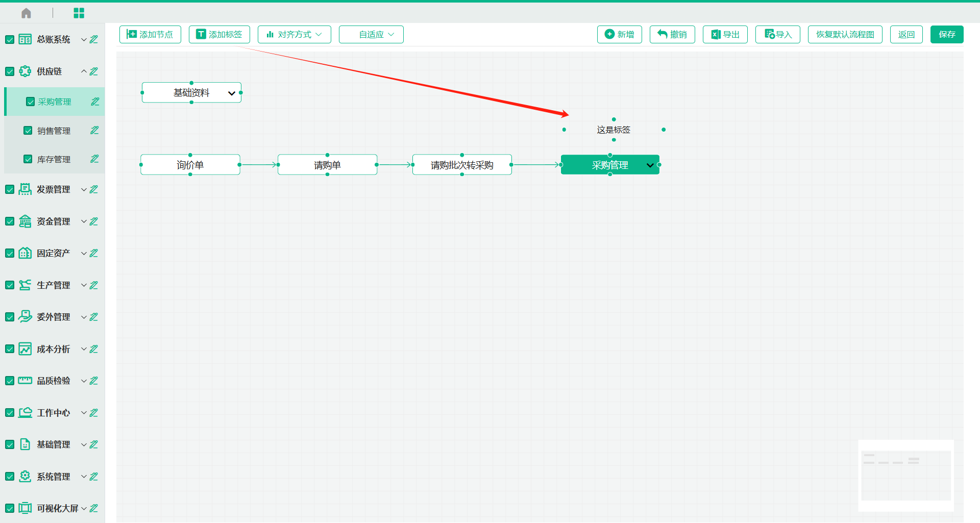Click the 总账系统 ledger icon
980x523 pixels.
(25, 39)
